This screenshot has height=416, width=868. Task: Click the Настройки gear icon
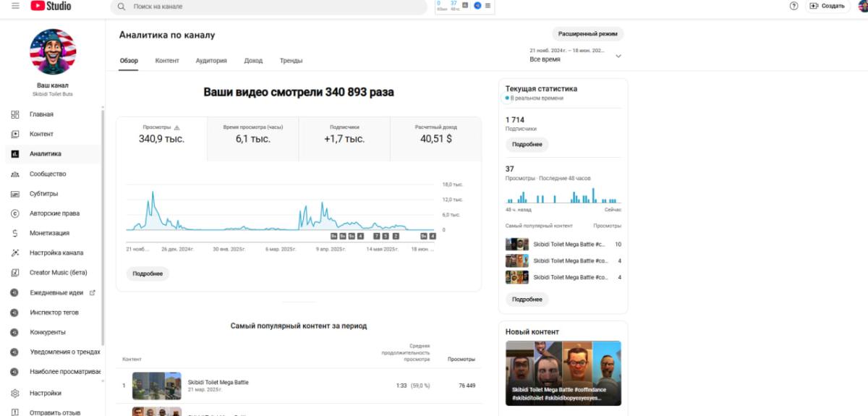[15, 394]
